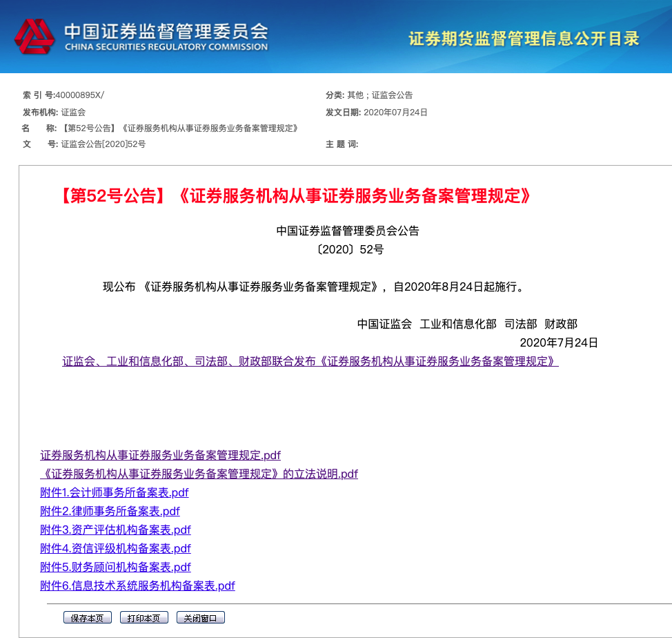Click the index number 40000895X/ field
This screenshot has width=672, height=638.
pos(79,95)
